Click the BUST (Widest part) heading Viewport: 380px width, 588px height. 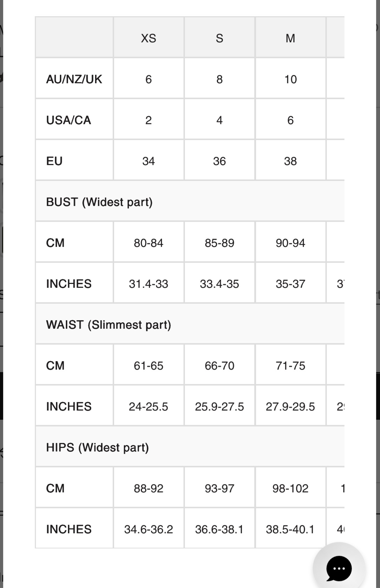[99, 202]
